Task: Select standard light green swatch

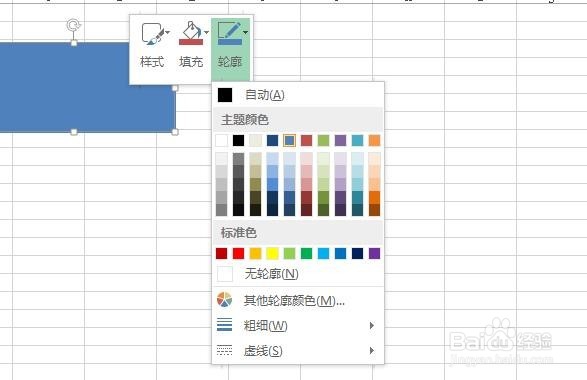Action: click(289, 253)
